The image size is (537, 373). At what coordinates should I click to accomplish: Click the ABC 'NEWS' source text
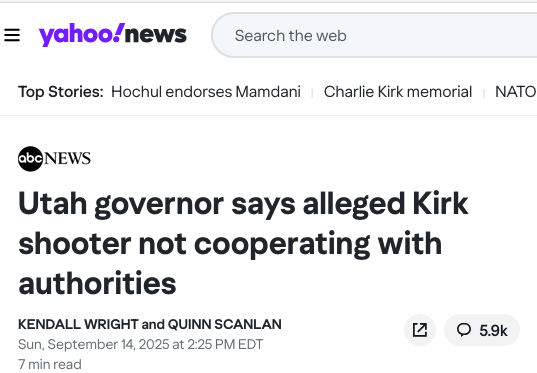[x=67, y=158]
